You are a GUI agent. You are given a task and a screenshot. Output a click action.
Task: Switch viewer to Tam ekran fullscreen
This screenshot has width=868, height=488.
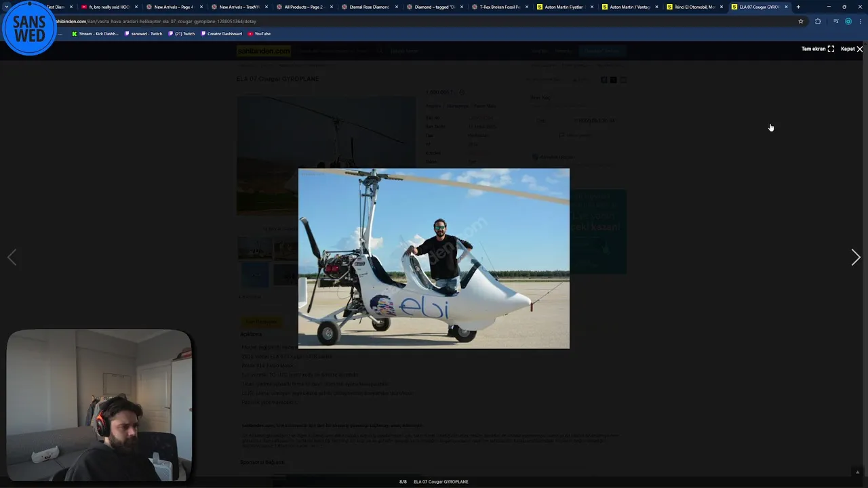(818, 49)
